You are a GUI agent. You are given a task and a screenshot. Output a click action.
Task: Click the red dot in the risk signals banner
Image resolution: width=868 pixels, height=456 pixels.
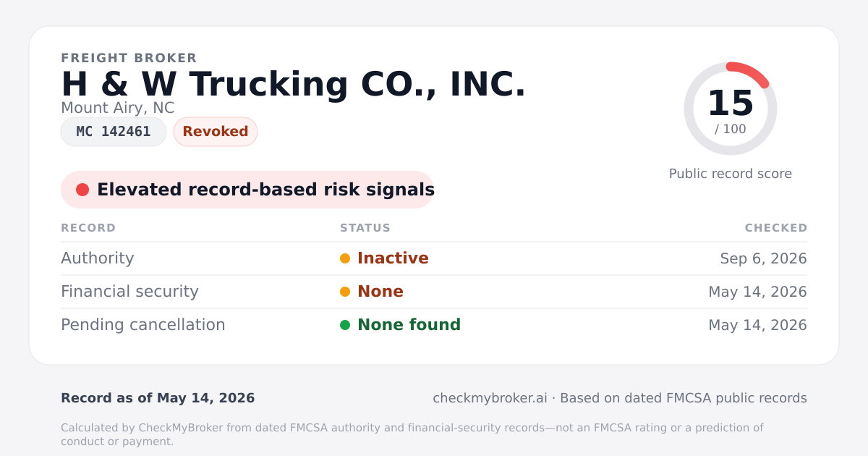[82, 190]
